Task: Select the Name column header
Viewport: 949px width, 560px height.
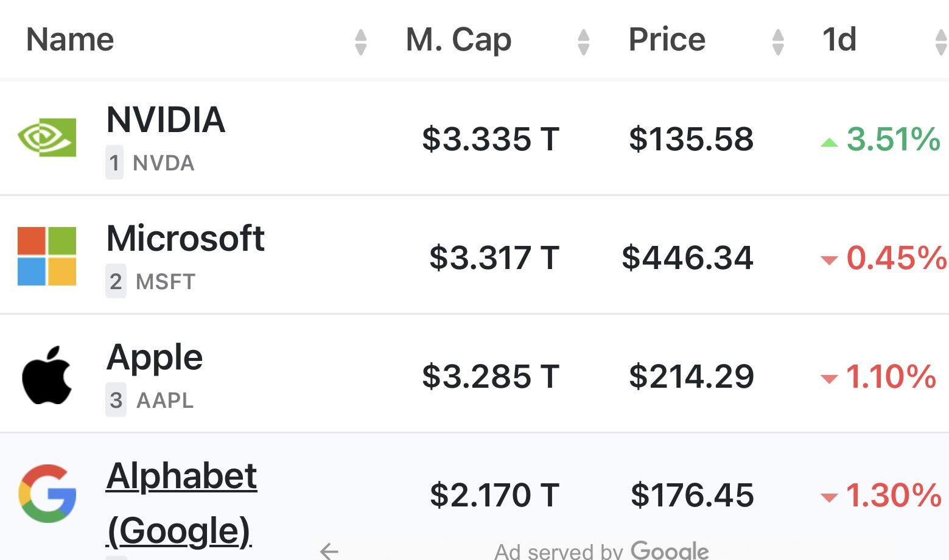Action: [70, 40]
